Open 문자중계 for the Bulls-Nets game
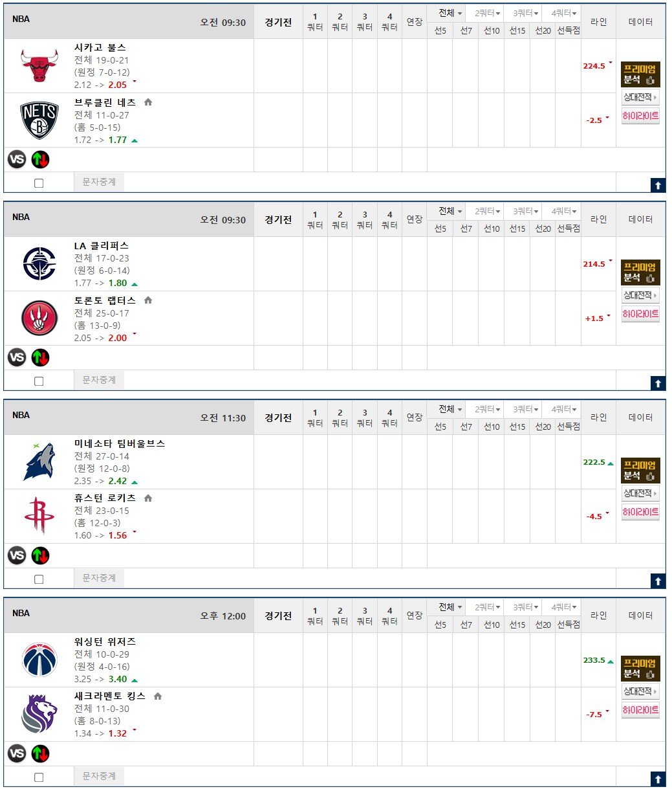 click(x=99, y=183)
